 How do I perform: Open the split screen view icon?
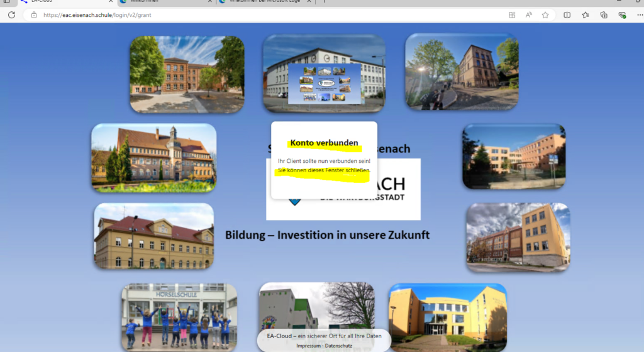point(567,14)
